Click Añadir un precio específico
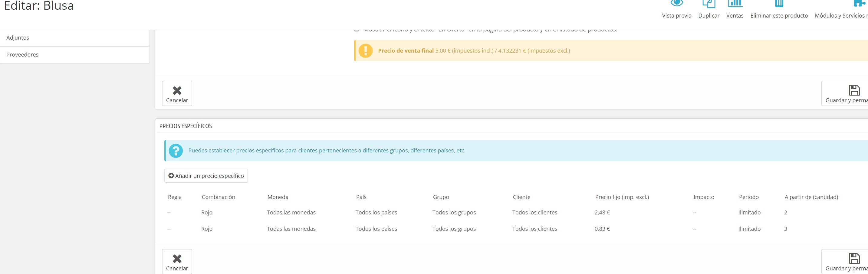The image size is (868, 274). coord(206,176)
